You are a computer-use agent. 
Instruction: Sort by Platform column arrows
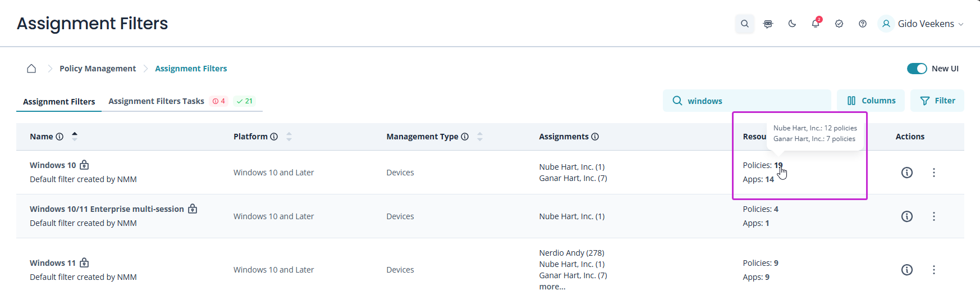tap(289, 137)
